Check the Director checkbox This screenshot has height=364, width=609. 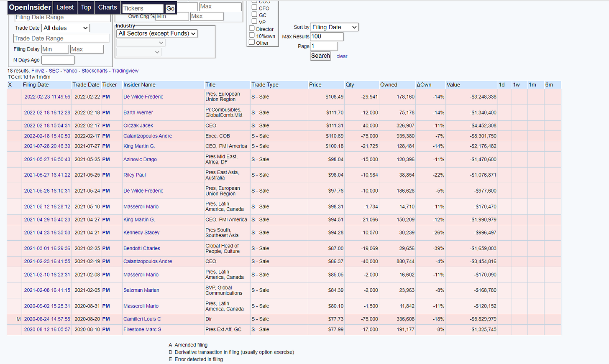pyautogui.click(x=252, y=28)
